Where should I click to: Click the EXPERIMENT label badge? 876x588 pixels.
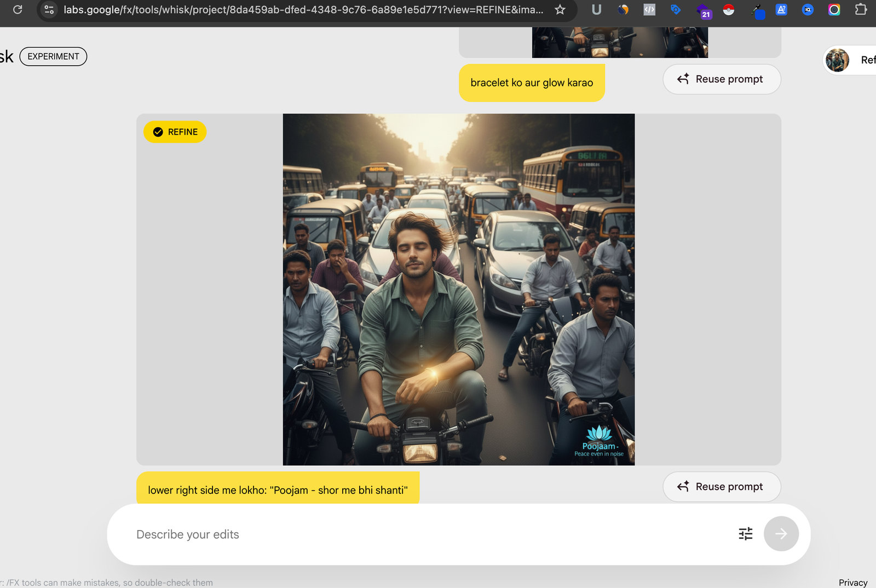coord(53,56)
